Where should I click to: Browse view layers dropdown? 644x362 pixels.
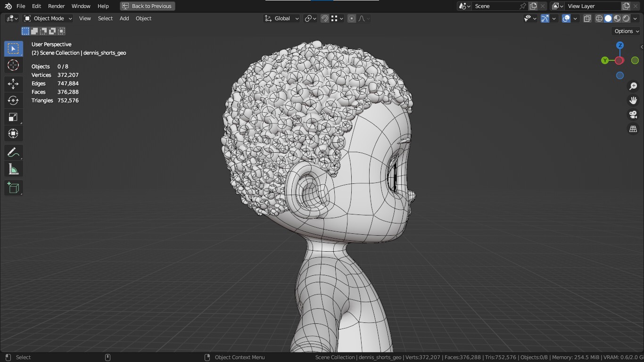pos(557,6)
